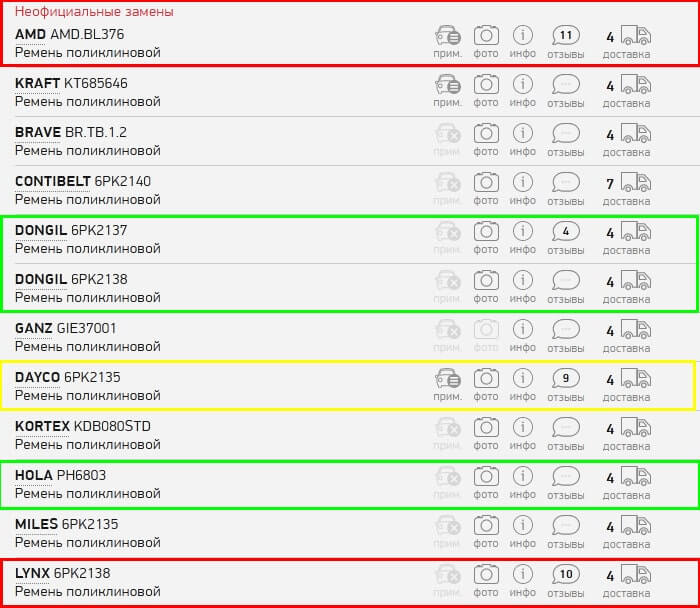Open the KORTEX brand link

click(x=42, y=426)
